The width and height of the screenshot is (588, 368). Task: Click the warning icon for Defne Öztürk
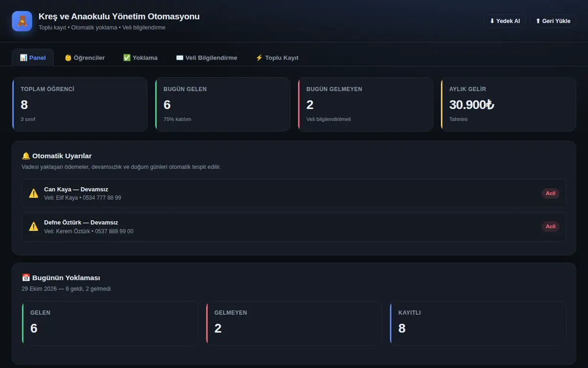33,227
